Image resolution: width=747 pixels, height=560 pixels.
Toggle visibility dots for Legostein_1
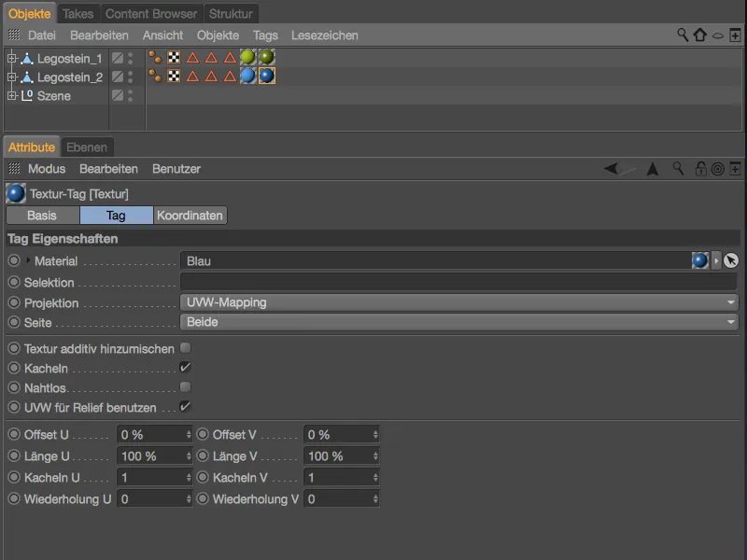tap(130, 59)
